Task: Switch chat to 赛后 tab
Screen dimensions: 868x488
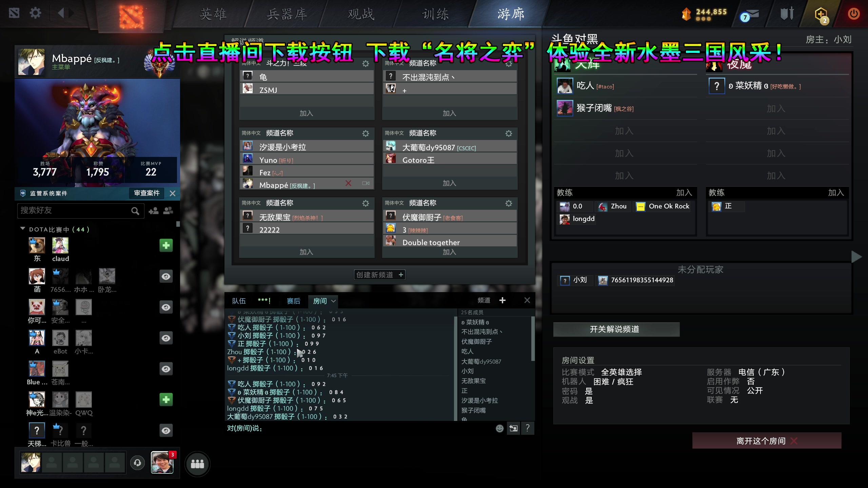Action: pos(294,301)
